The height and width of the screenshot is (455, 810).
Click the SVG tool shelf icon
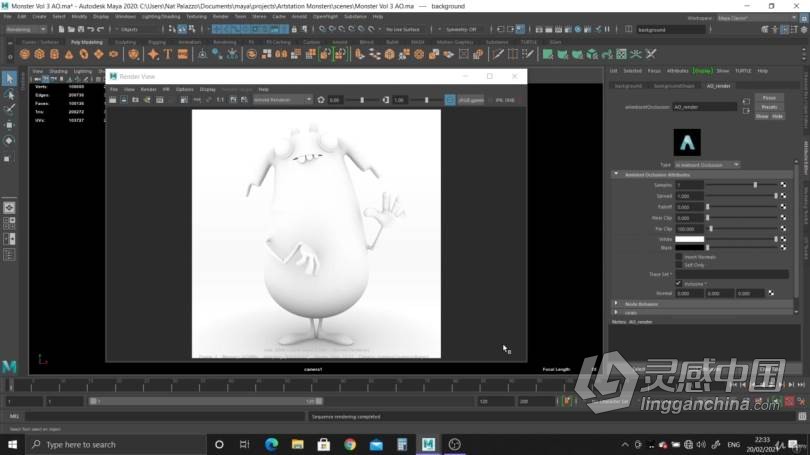tap(182, 54)
